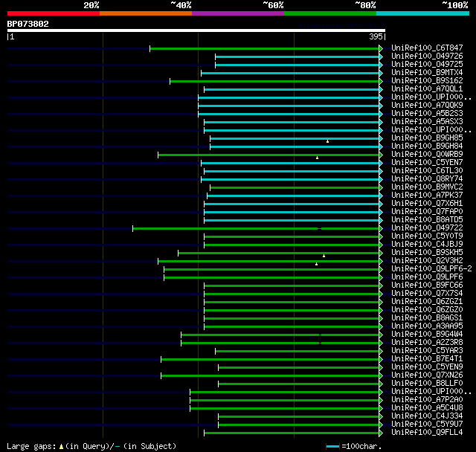
Task: Click the UniRef100_Q6ZGZ0 label
Action: (x=427, y=310)
